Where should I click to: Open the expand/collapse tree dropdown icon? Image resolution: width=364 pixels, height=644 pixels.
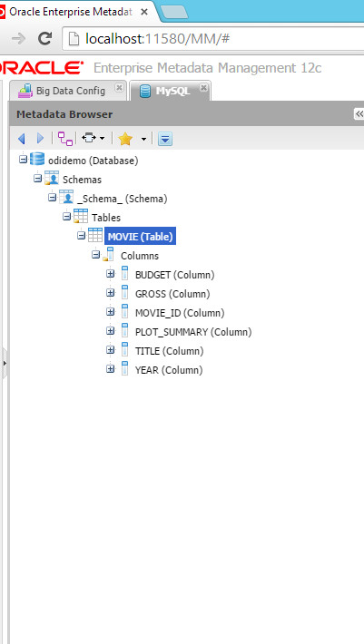pos(93,139)
